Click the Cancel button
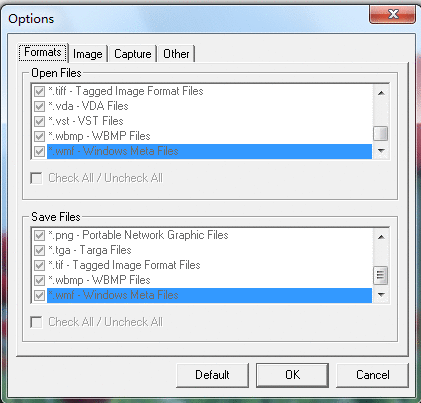 point(372,375)
